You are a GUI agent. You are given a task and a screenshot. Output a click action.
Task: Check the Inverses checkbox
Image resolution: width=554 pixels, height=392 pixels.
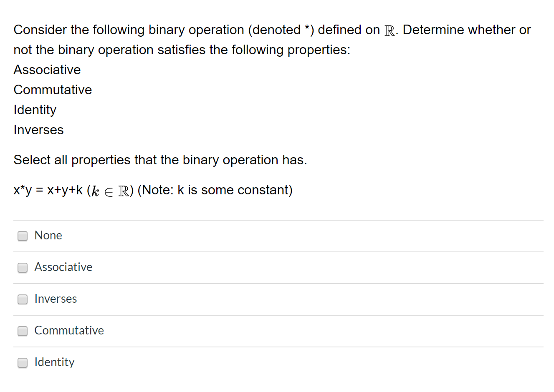click(x=22, y=299)
